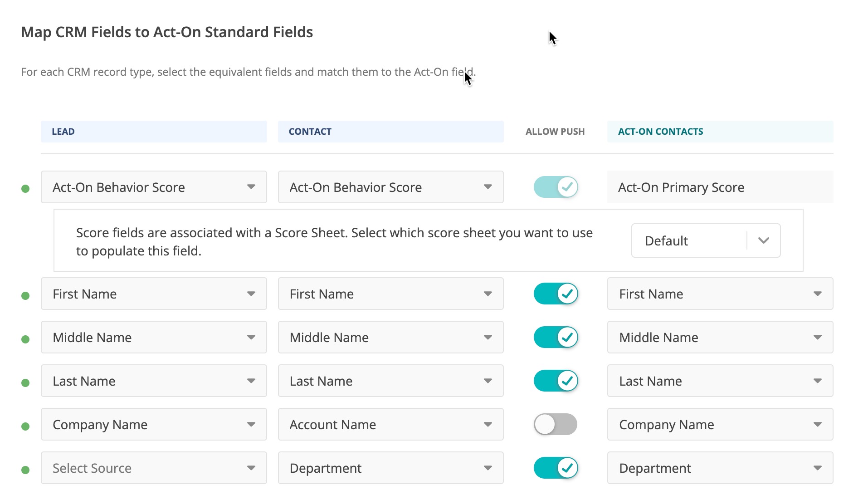
Task: Open Lead Select Source dropdown
Action: click(154, 468)
